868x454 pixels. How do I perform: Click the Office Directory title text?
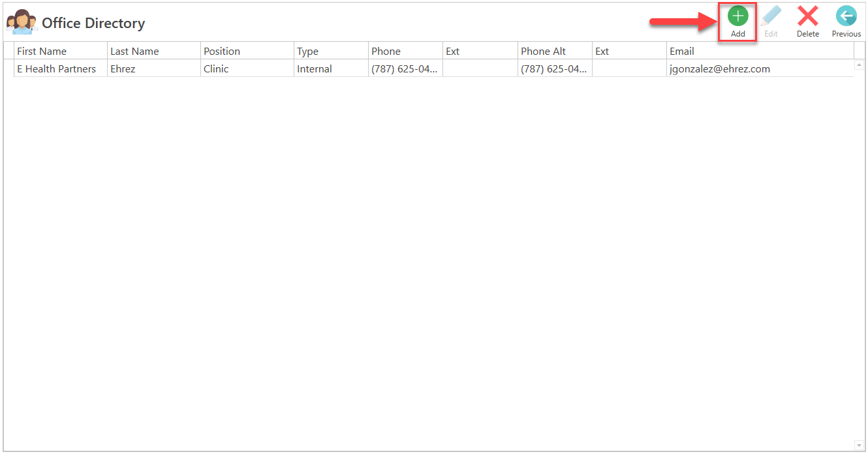tap(93, 23)
